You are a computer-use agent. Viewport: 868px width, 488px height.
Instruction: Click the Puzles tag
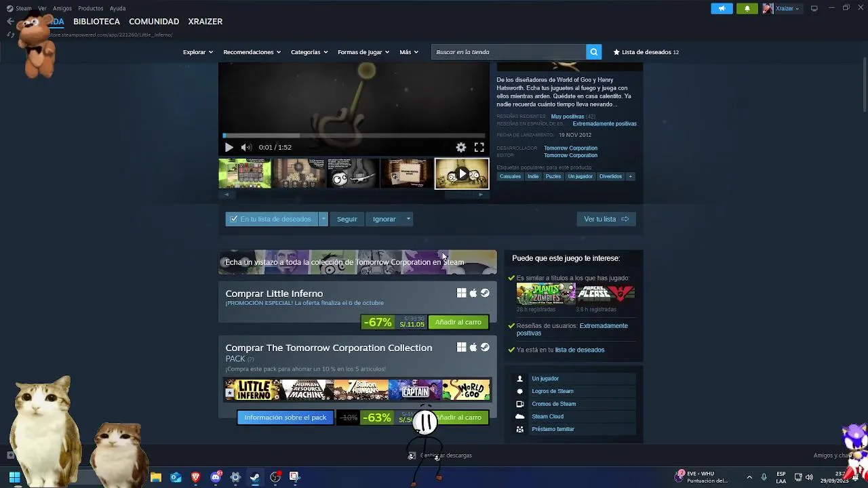(553, 176)
